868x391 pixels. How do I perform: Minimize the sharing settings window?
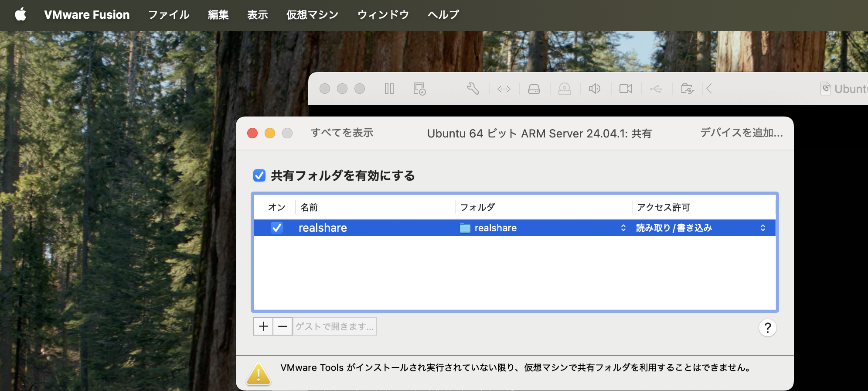pos(270,133)
